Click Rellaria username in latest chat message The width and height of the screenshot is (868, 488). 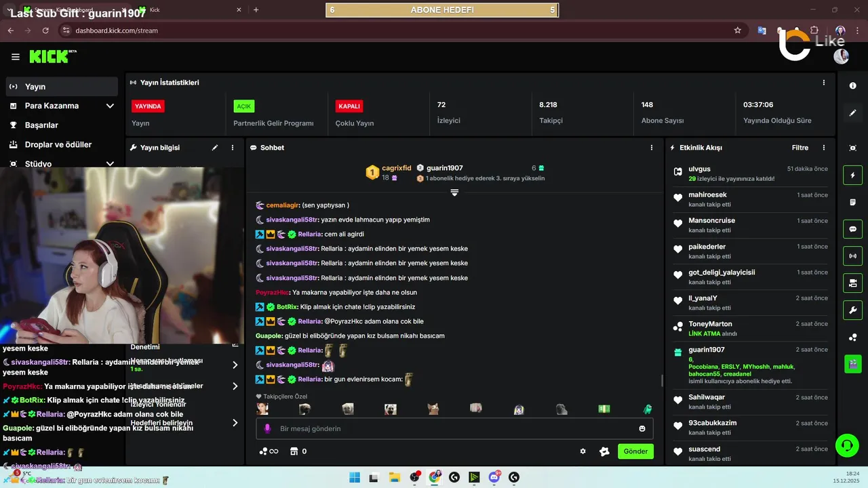pyautogui.click(x=309, y=379)
